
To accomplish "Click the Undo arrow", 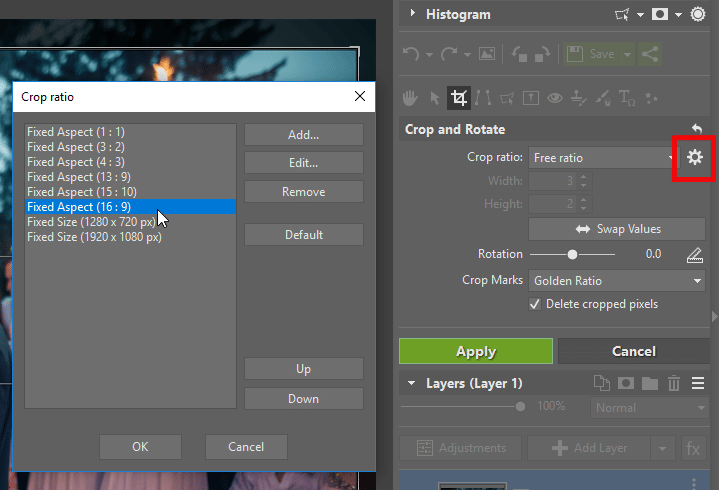I will click(411, 54).
